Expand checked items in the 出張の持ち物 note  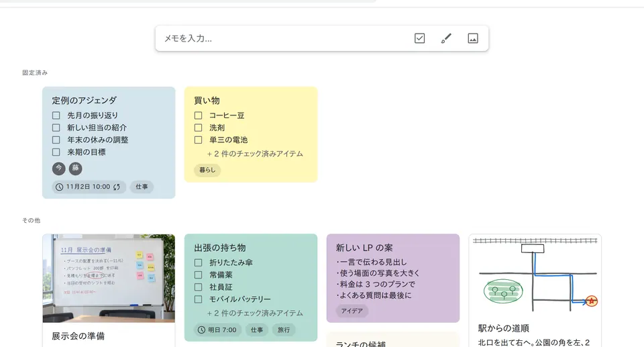point(255,313)
